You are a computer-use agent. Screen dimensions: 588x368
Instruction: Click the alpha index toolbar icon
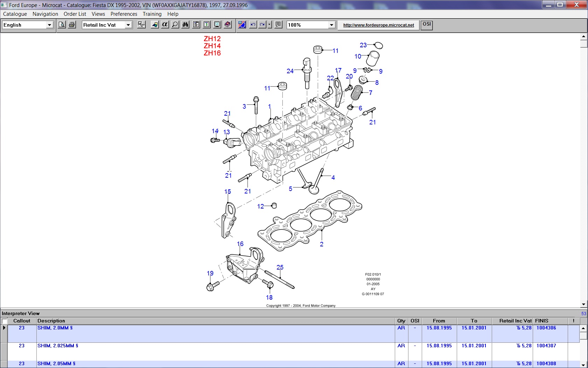(165, 25)
